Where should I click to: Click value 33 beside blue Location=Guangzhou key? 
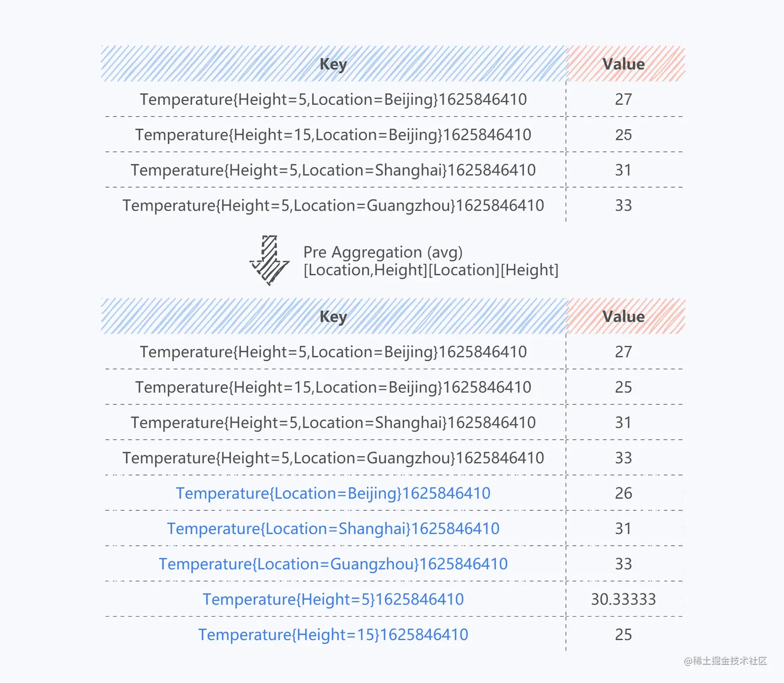(623, 564)
